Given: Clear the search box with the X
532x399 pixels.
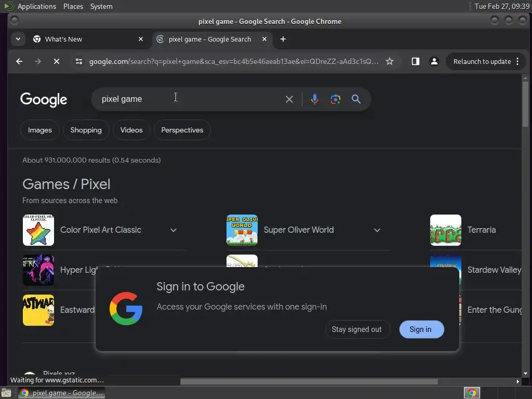Looking at the screenshot, I should click(289, 99).
